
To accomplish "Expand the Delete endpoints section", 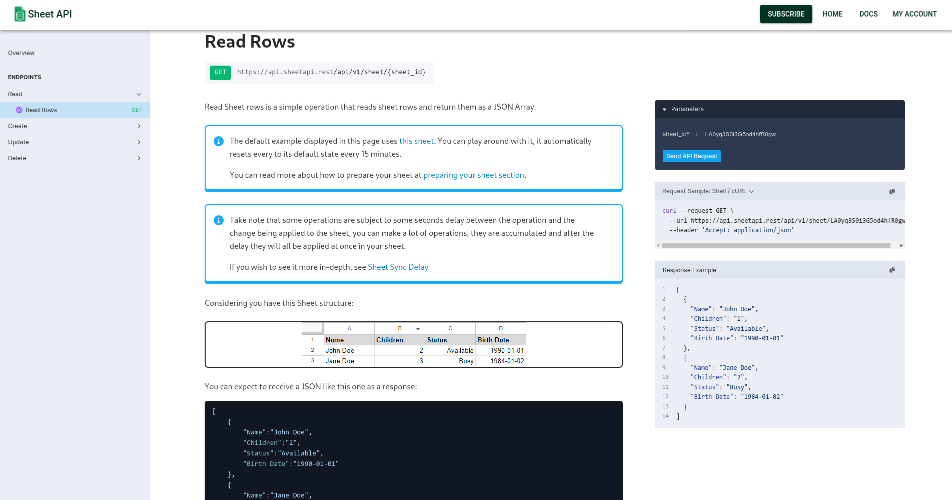I will [x=75, y=158].
